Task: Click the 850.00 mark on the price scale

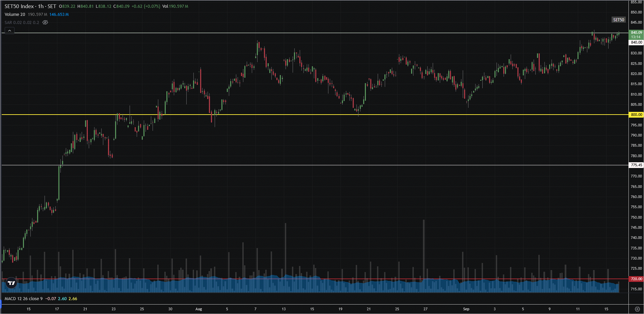Action: [x=636, y=12]
